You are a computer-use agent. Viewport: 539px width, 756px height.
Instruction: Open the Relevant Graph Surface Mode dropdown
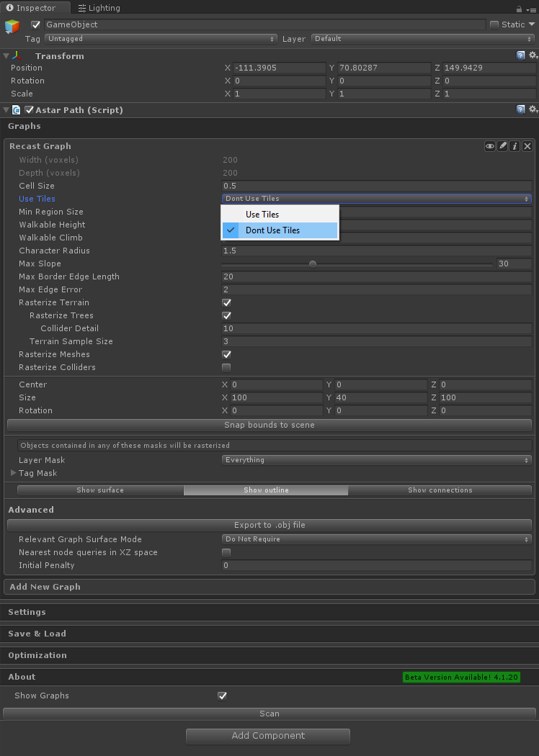(x=376, y=539)
